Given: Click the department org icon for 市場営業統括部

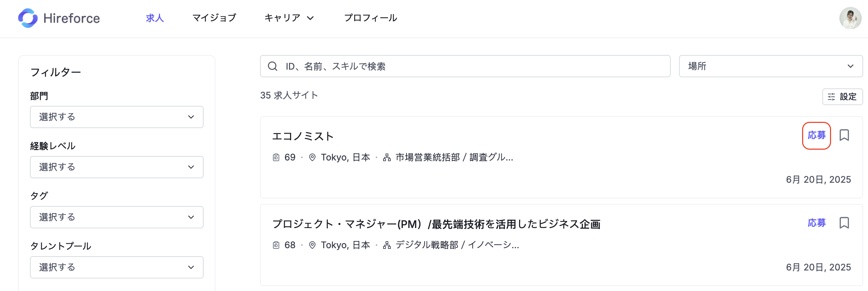Looking at the screenshot, I should [387, 157].
